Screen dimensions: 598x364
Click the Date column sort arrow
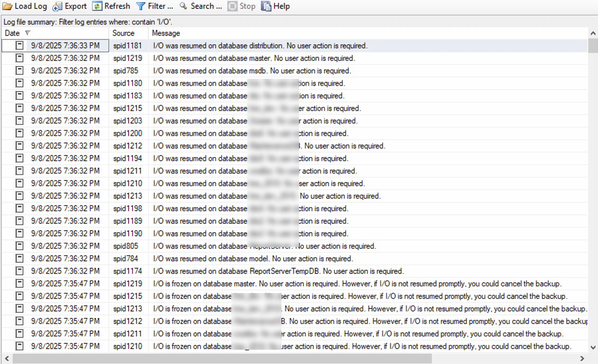pos(28,33)
